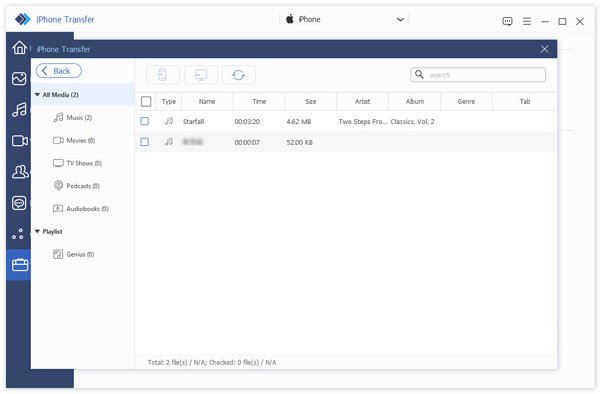Click the export to device toolbar icon
The height and width of the screenshot is (394, 600).
point(163,75)
